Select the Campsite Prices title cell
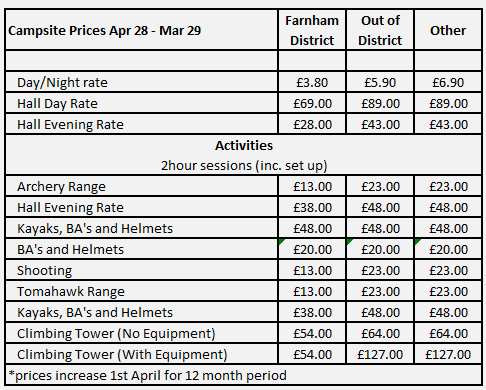Viewport: 486px width, 390px height. pyautogui.click(x=142, y=30)
